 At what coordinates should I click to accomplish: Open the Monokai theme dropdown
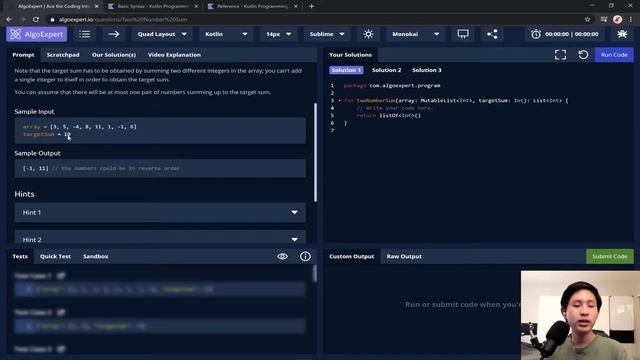click(416, 34)
